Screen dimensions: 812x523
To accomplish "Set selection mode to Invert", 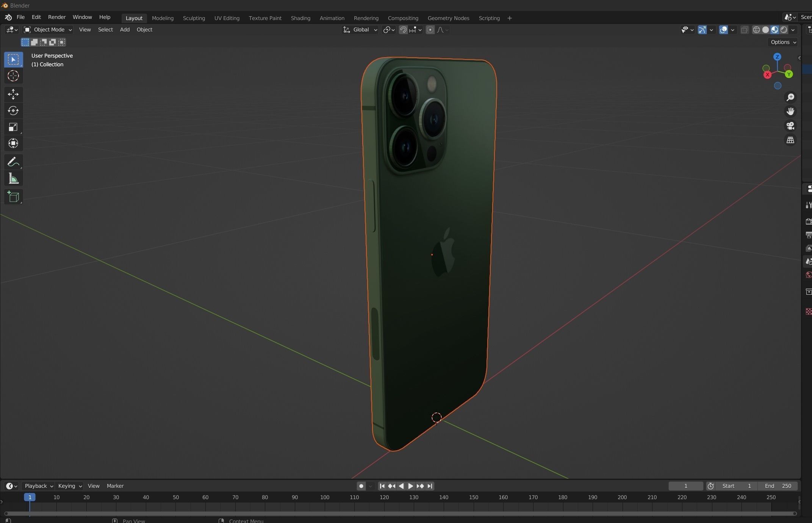I will click(52, 42).
